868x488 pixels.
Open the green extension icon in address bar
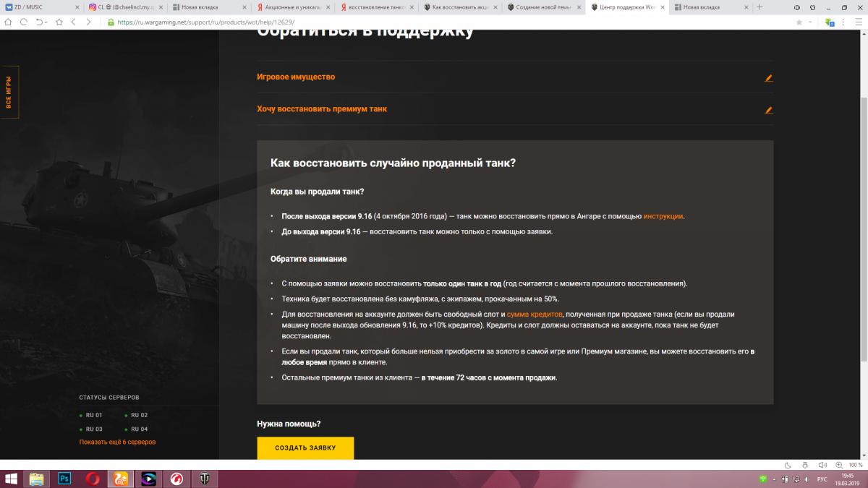(x=831, y=22)
